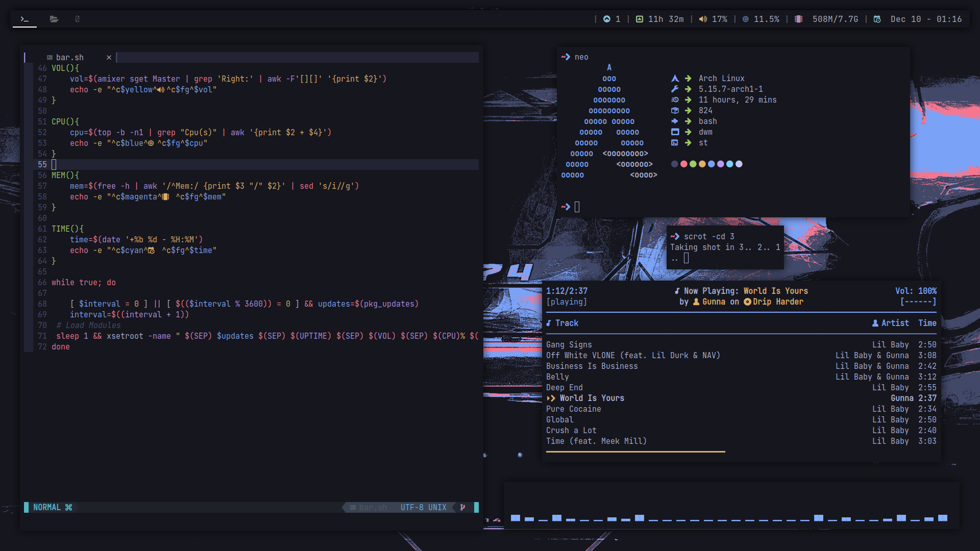Image resolution: width=980 pixels, height=551 pixels.
Task: Click the memory chip icon in bar
Action: coord(799,19)
